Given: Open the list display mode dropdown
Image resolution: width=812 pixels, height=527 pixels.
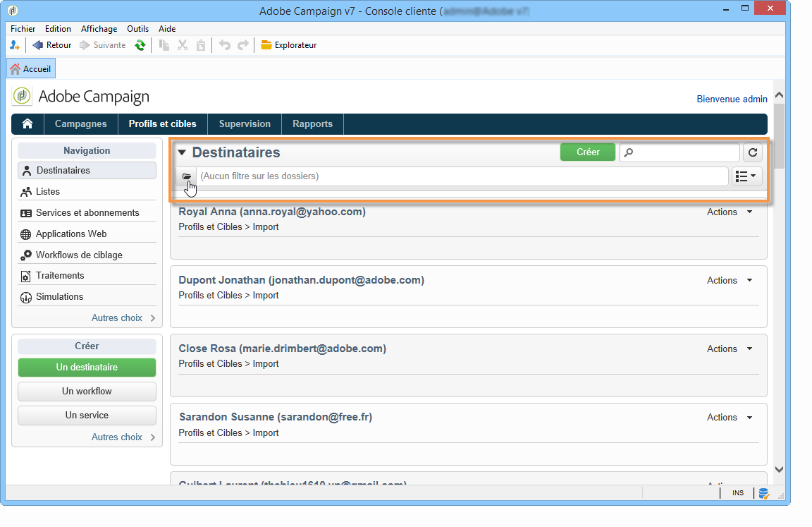Looking at the screenshot, I should pyautogui.click(x=746, y=176).
